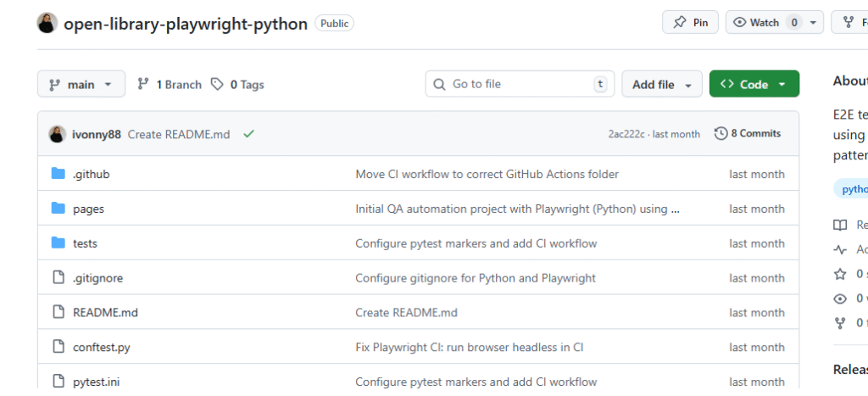Open the green Code dropdown

coord(754,84)
